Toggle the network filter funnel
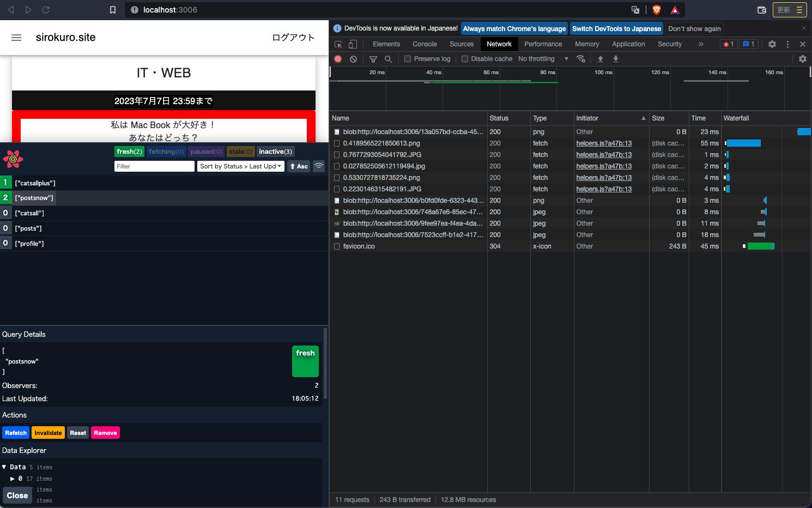The width and height of the screenshot is (812, 508). pos(373,59)
